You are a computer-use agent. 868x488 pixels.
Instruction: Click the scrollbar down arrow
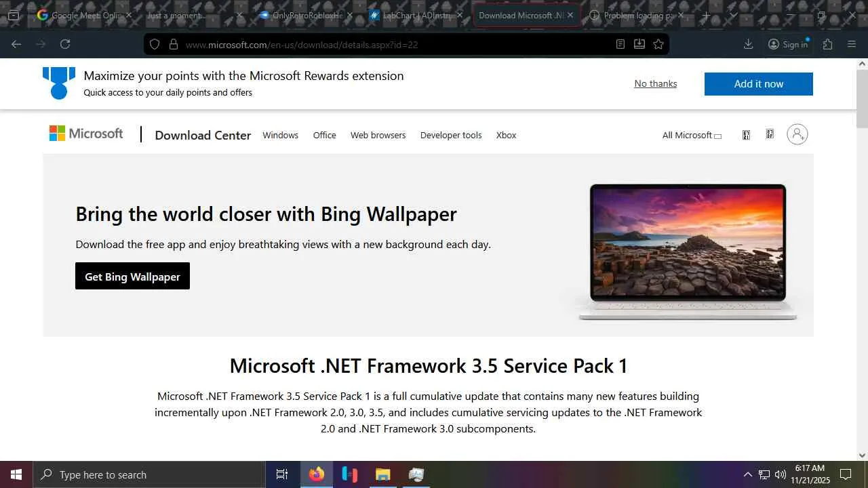pyautogui.click(x=863, y=455)
